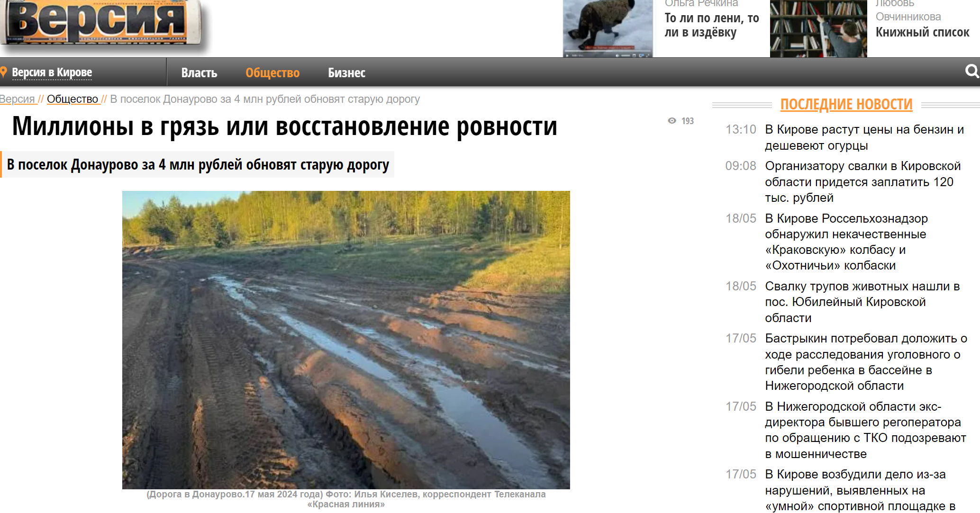Click the Версия breadcrumb link

click(17, 99)
